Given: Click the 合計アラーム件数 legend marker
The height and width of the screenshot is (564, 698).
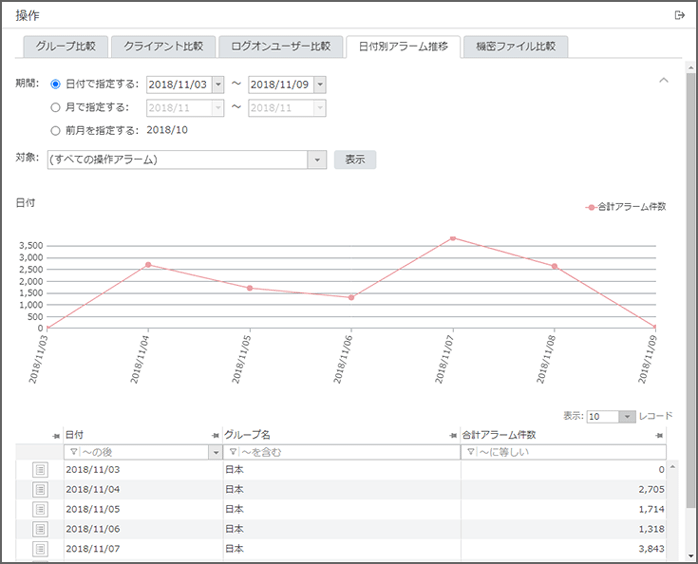Looking at the screenshot, I should click(x=591, y=207).
